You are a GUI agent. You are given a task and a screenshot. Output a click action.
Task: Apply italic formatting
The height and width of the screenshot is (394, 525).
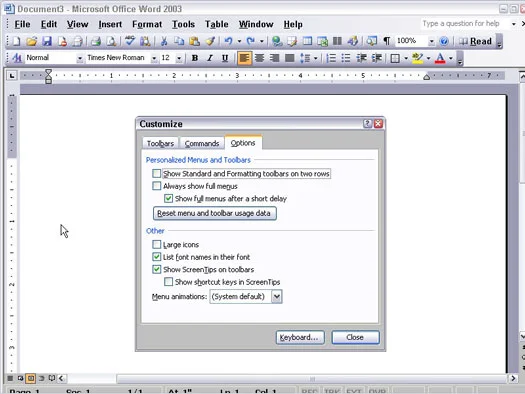coord(210,58)
